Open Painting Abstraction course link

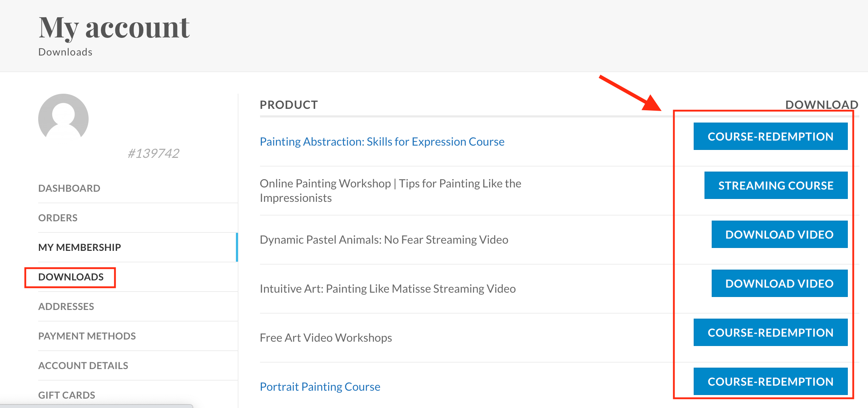pos(382,142)
